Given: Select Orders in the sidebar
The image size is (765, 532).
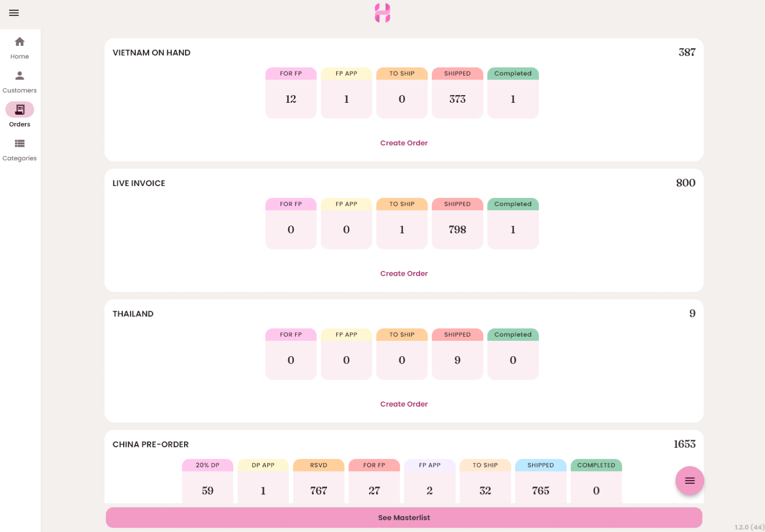Looking at the screenshot, I should tap(20, 116).
